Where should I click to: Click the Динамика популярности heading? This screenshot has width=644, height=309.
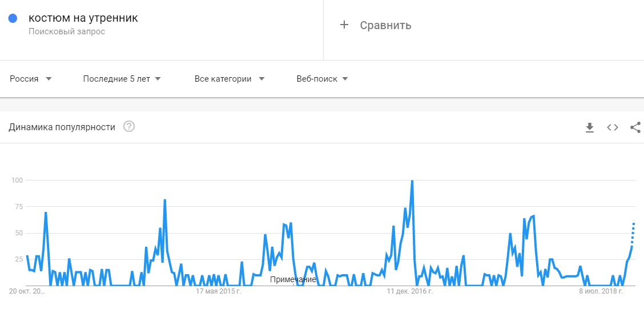pyautogui.click(x=62, y=127)
